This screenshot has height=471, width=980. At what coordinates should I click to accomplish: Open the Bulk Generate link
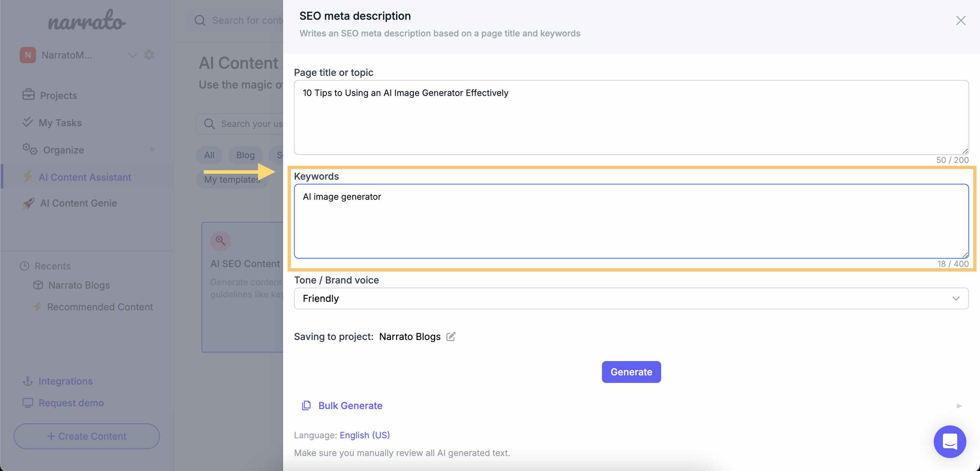(350, 406)
